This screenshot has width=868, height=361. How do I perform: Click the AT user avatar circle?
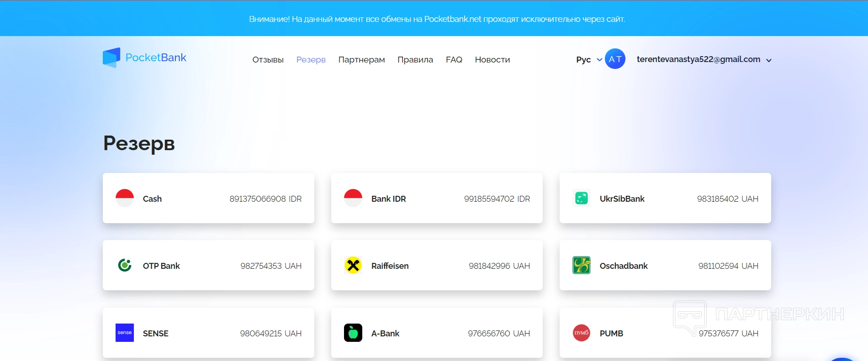point(615,59)
